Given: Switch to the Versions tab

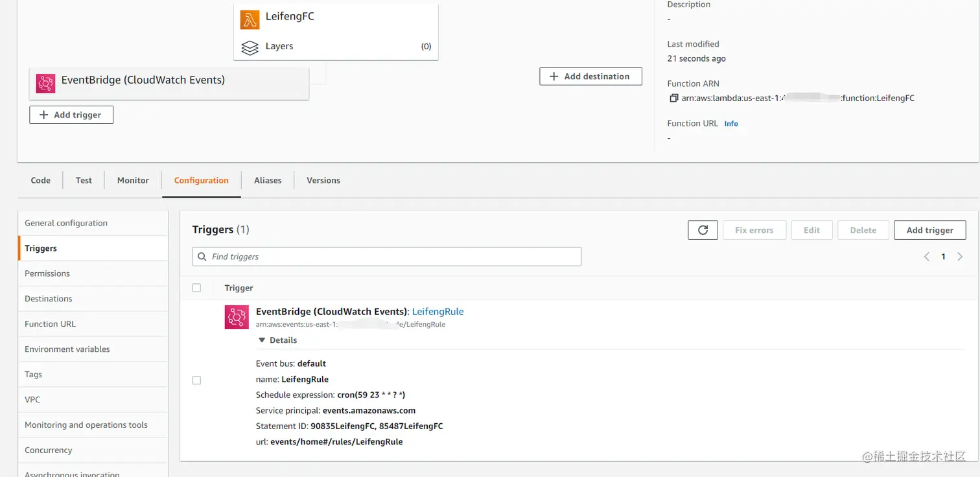Looking at the screenshot, I should tap(323, 180).
